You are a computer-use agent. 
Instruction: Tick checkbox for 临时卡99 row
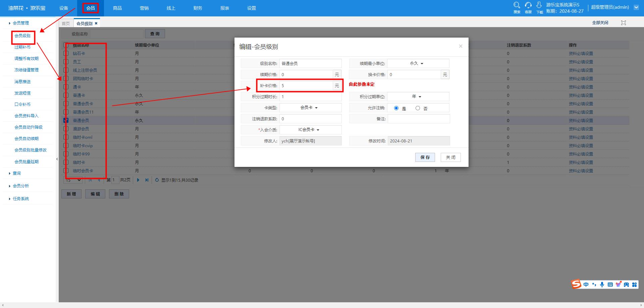point(66,154)
